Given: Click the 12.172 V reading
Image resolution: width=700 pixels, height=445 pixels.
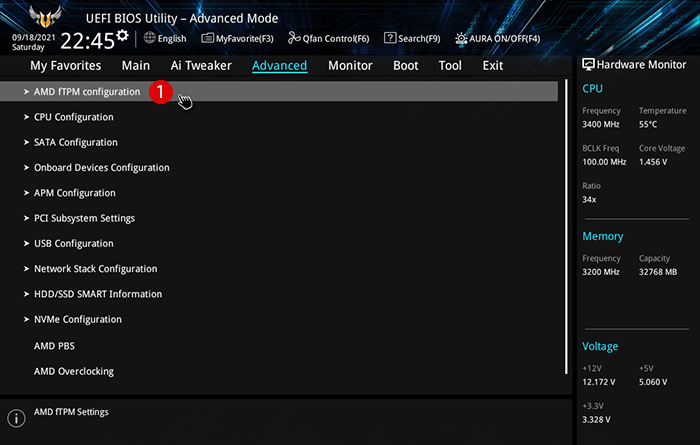Looking at the screenshot, I should pyautogui.click(x=599, y=382).
